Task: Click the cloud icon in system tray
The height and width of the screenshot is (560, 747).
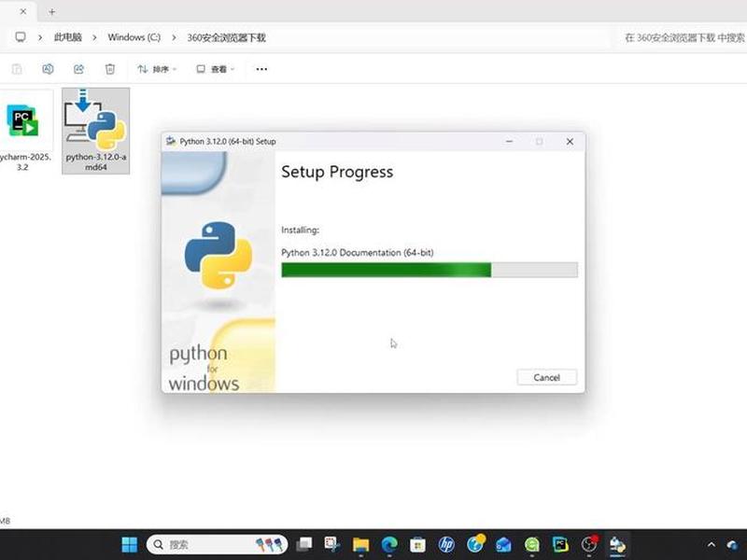Action: tap(733, 544)
